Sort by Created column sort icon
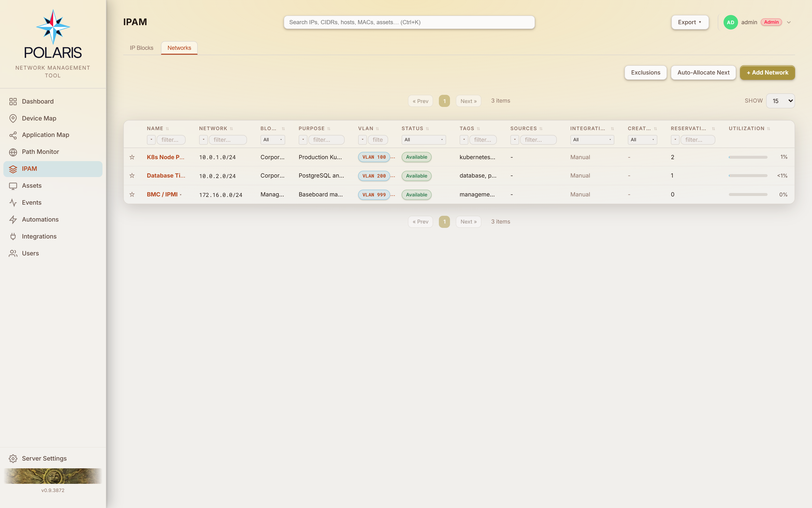812x508 pixels. click(655, 129)
